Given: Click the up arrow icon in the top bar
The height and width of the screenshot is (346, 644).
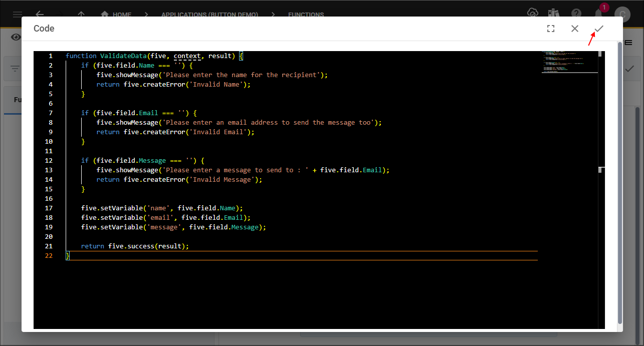Looking at the screenshot, I should click(82, 14).
